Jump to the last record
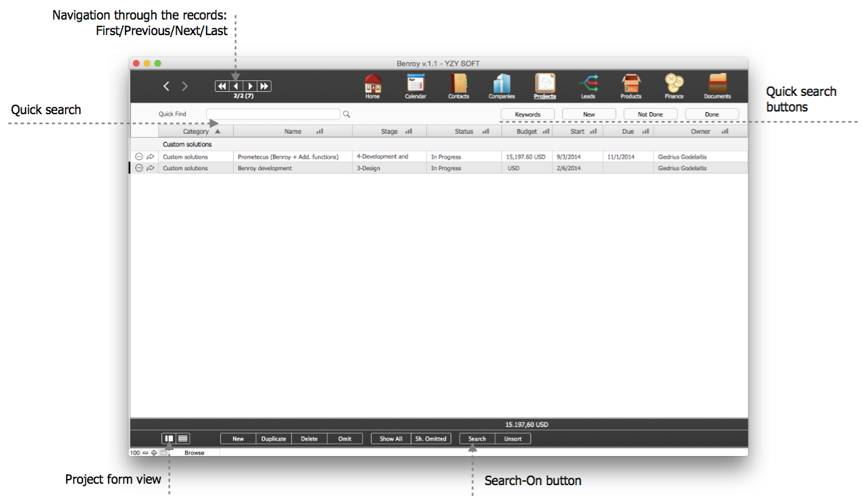868x502 pixels. [265, 86]
